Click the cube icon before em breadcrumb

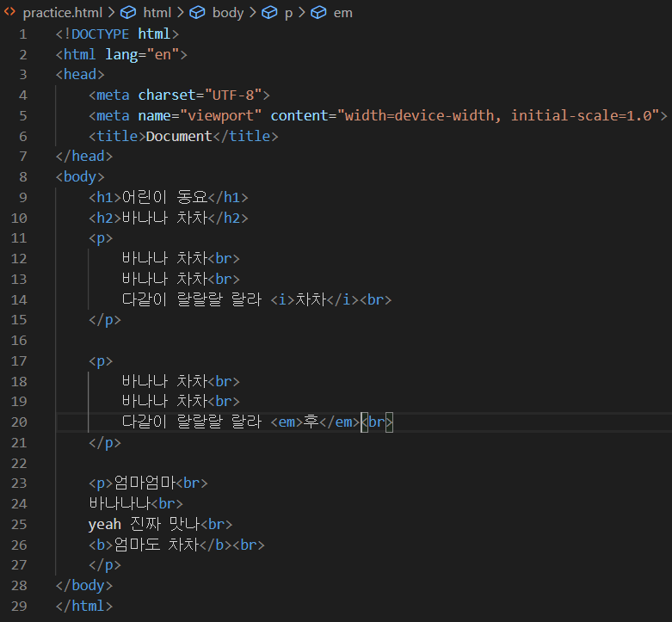click(x=318, y=13)
